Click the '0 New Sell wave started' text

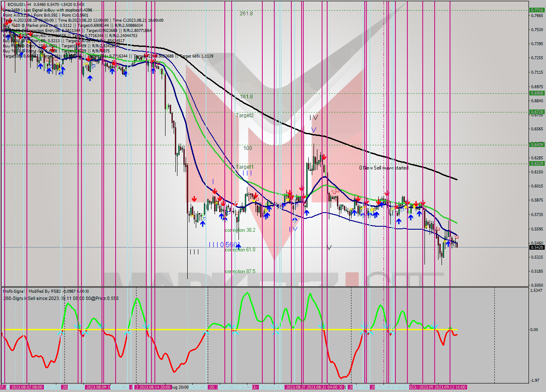point(383,168)
